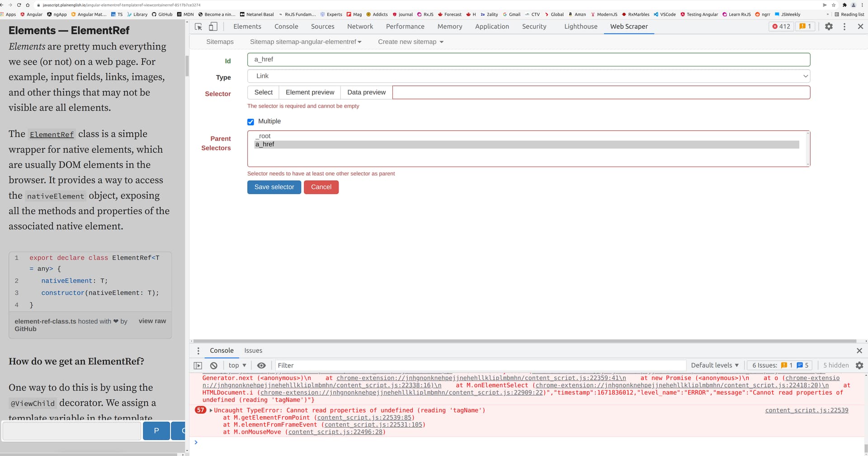This screenshot has height=456, width=868.
Task: Toggle the device toolbar icon
Action: click(x=213, y=27)
